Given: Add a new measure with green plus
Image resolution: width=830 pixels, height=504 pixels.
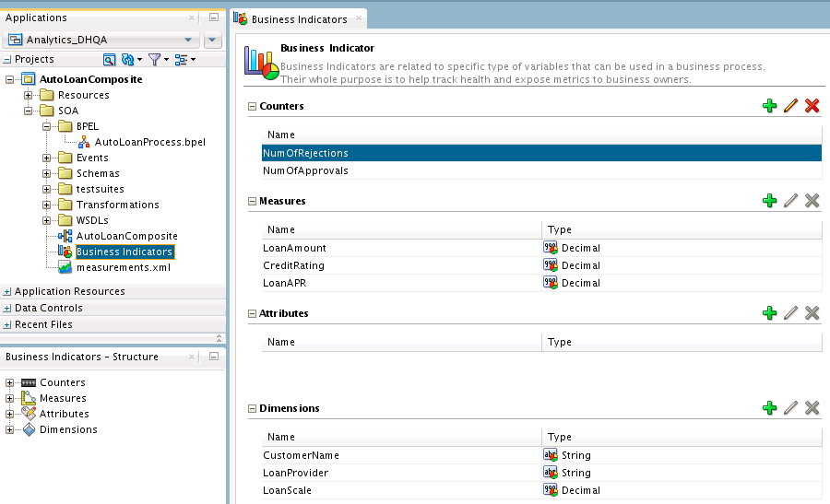Looking at the screenshot, I should [x=770, y=201].
